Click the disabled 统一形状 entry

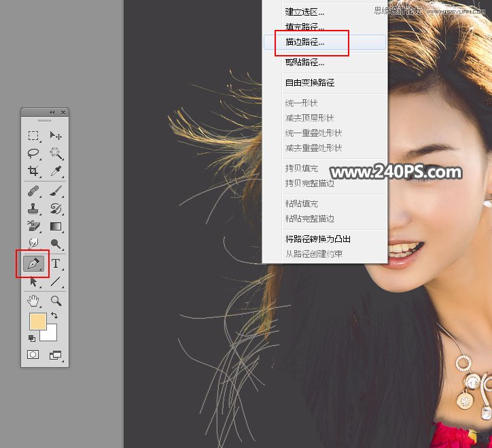(325, 103)
